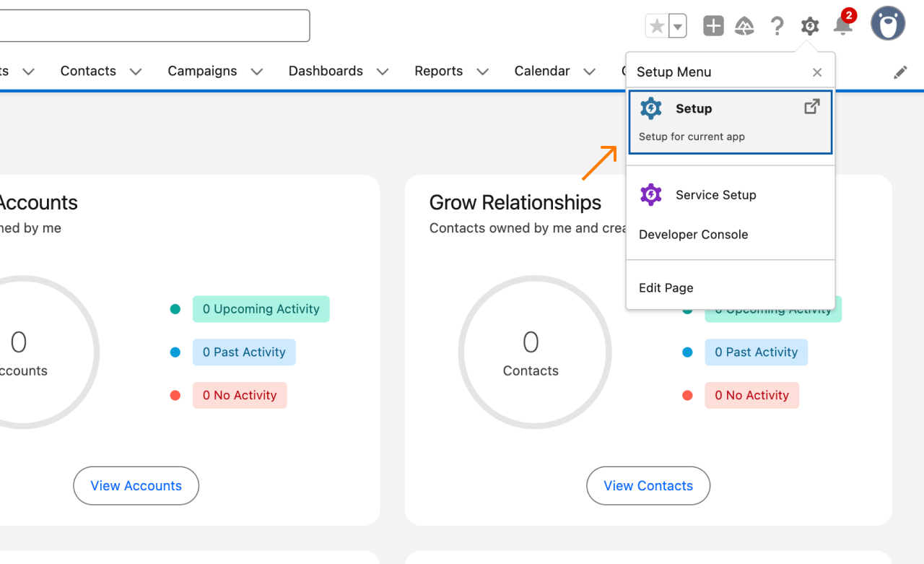Select 0 Past Activity in Accounts card
924x564 pixels.
[x=244, y=352]
